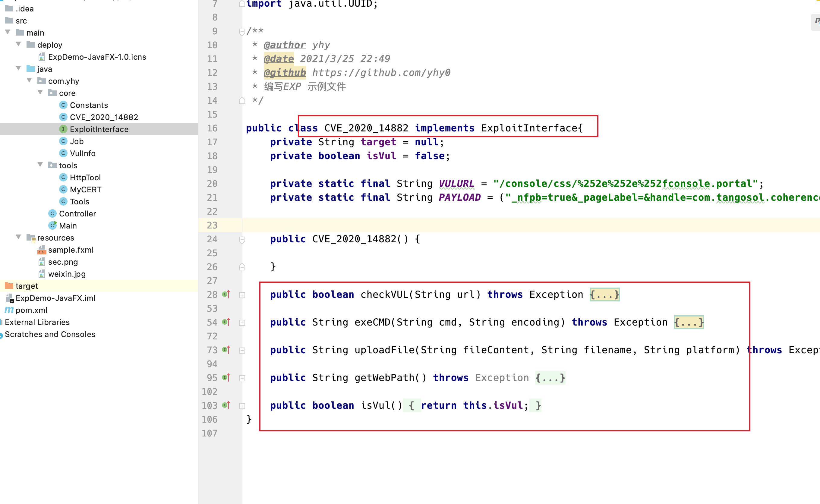Viewport: 820px width, 504px height.
Task: Collapse the core package in tree
Action: pos(40,92)
